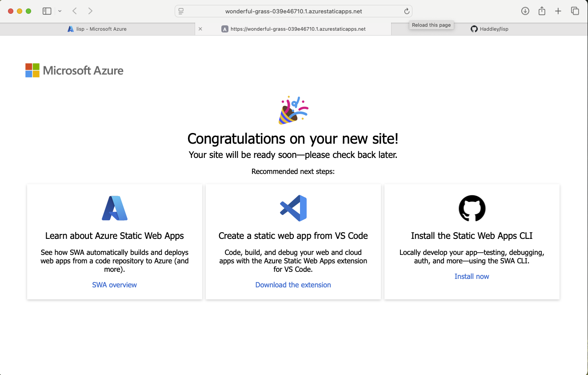Close the lisp - Microsoft Azure tab

coord(200,28)
